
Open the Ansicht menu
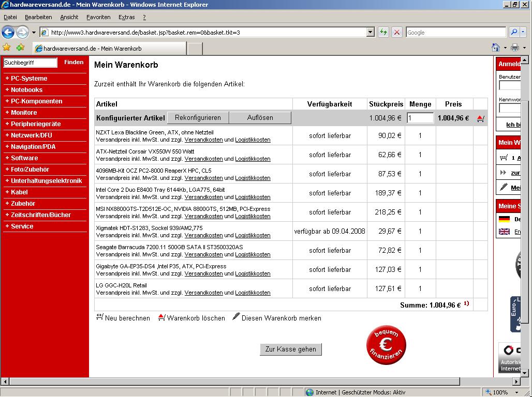coord(69,17)
